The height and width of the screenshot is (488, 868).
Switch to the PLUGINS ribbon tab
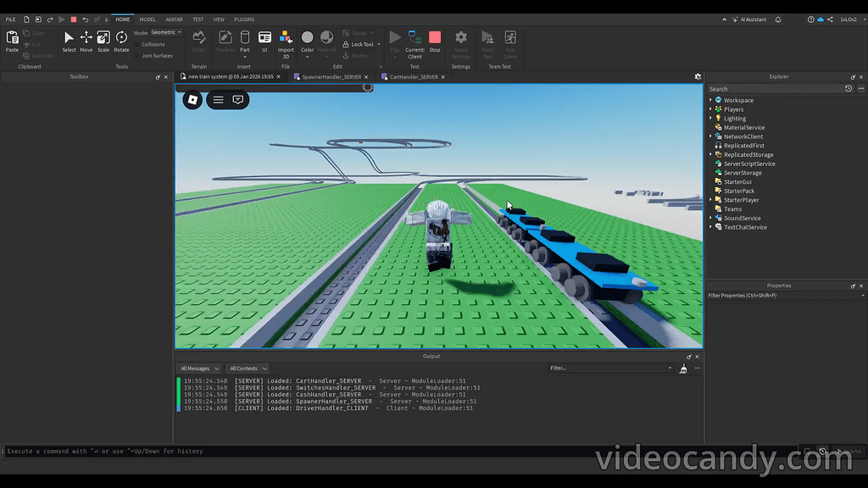[x=244, y=19]
